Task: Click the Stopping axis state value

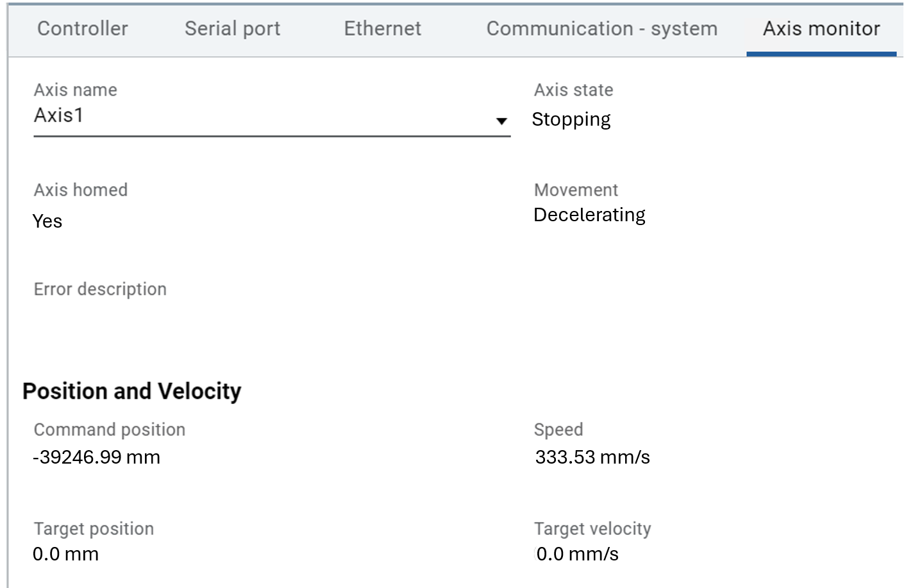Action: click(571, 119)
